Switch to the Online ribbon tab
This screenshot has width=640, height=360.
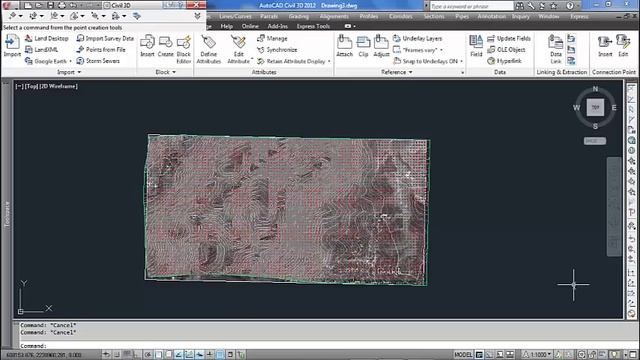click(250, 26)
